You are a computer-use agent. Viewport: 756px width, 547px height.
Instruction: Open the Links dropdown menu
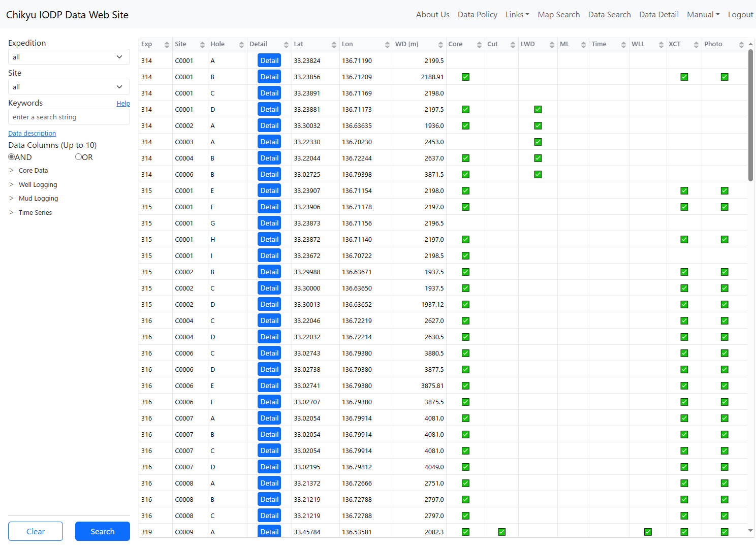(517, 15)
